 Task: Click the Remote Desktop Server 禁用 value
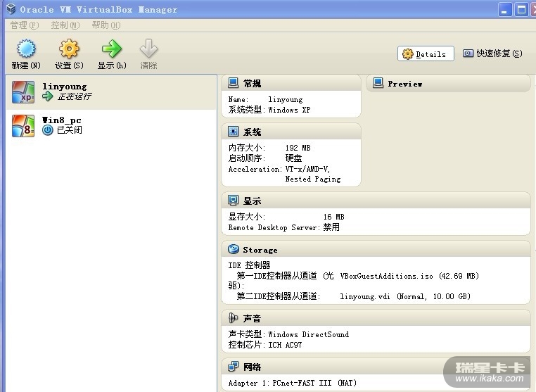331,227
